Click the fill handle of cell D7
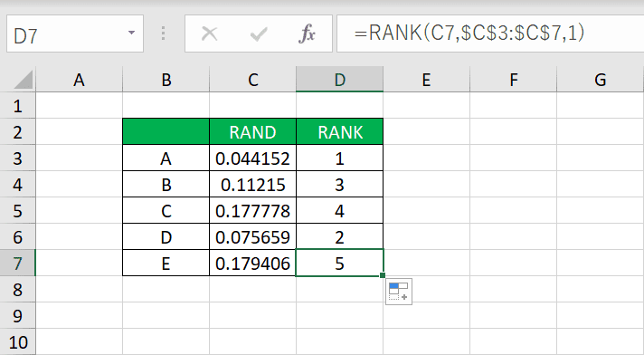 (x=383, y=275)
